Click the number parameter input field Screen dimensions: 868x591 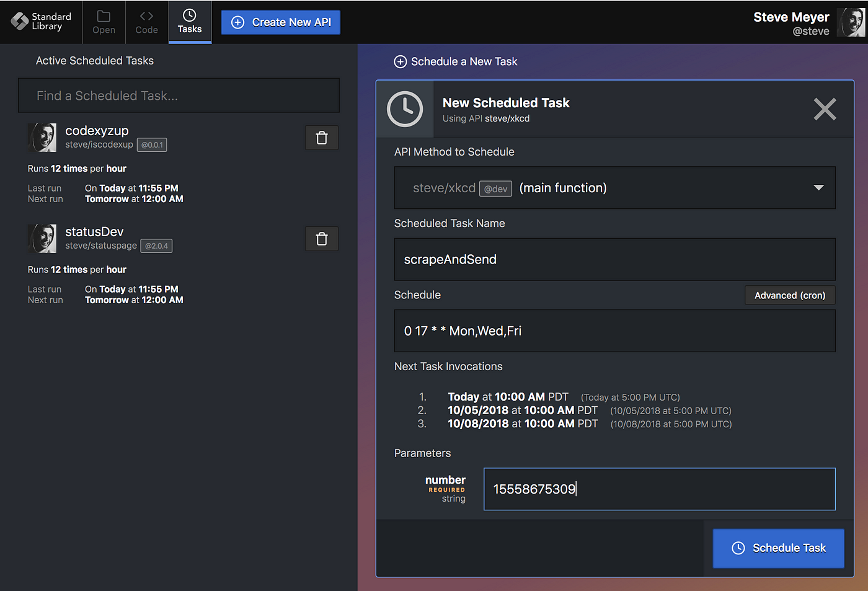point(659,489)
